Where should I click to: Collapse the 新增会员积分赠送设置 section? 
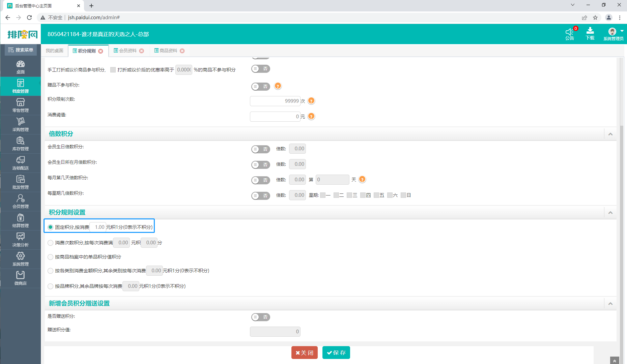point(610,304)
